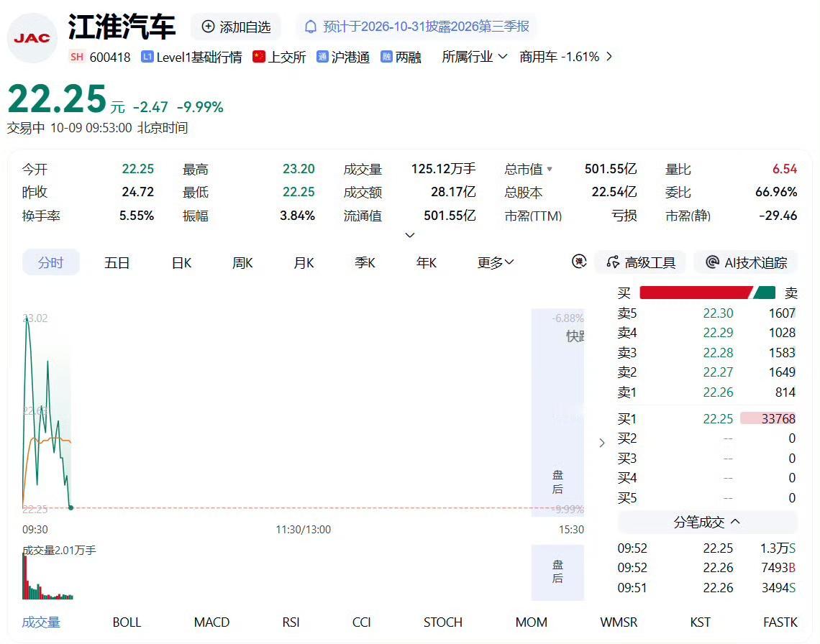Expand more stock stats chevron
The image size is (820, 644).
click(x=410, y=235)
